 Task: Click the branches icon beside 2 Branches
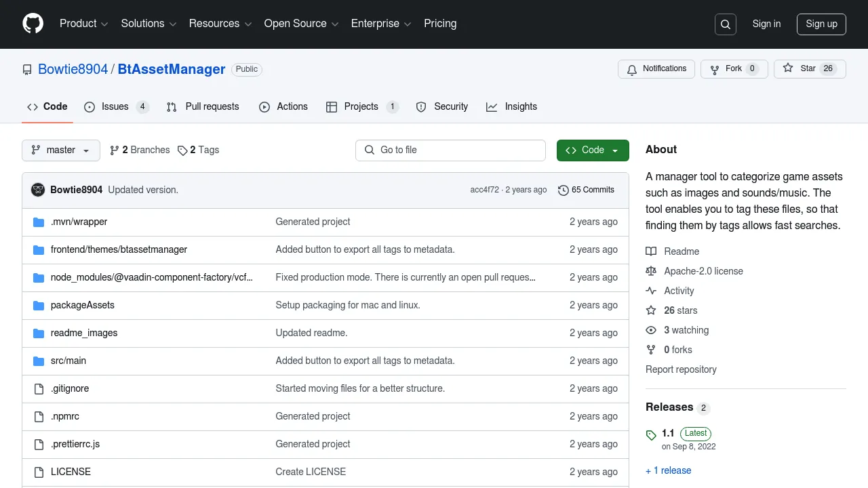(114, 150)
